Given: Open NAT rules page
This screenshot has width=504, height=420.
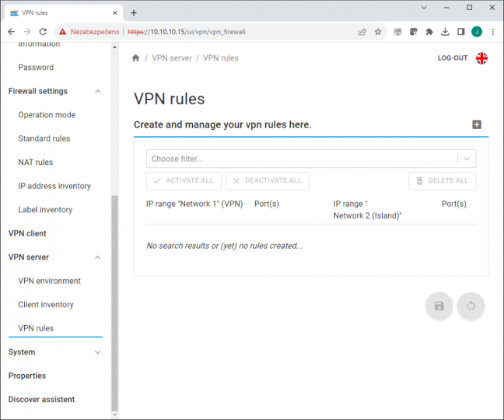Looking at the screenshot, I should [x=35, y=163].
